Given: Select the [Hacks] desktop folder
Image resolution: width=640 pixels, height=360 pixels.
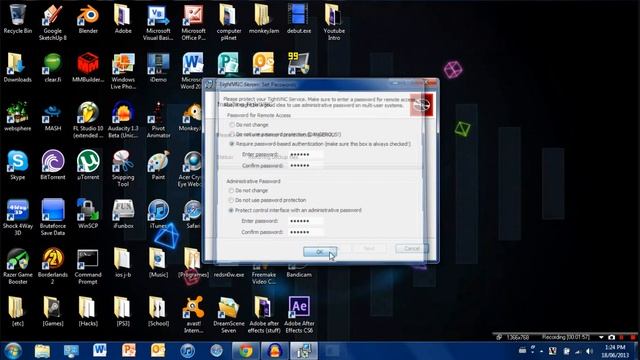Looking at the screenshot, I should coord(88,311).
